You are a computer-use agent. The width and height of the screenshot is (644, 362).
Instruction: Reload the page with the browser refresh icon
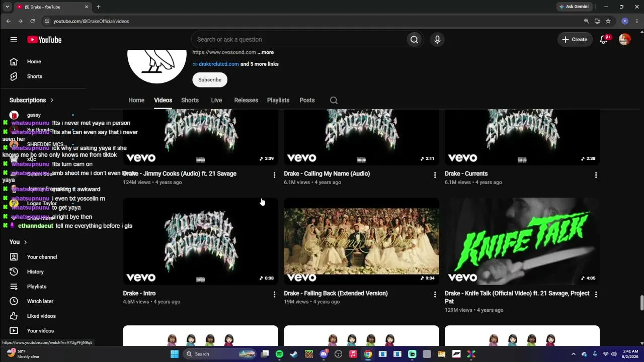click(x=32, y=21)
